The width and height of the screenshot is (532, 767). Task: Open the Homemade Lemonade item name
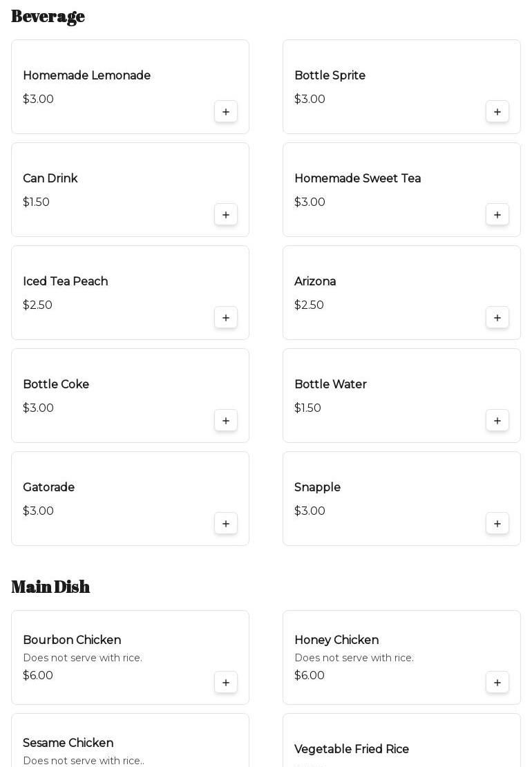(x=86, y=75)
